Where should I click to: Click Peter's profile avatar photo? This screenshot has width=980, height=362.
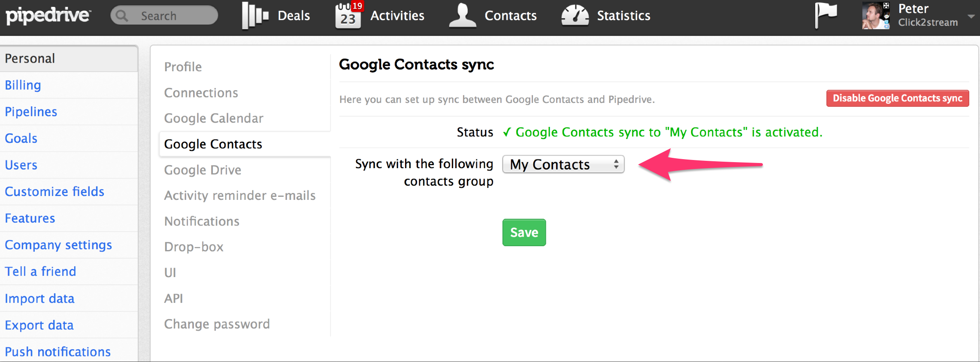click(876, 15)
